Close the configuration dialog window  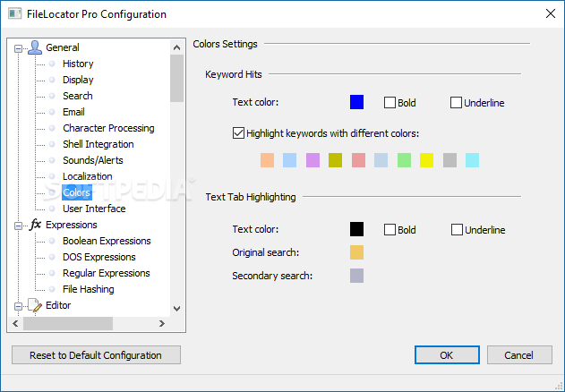coord(551,13)
